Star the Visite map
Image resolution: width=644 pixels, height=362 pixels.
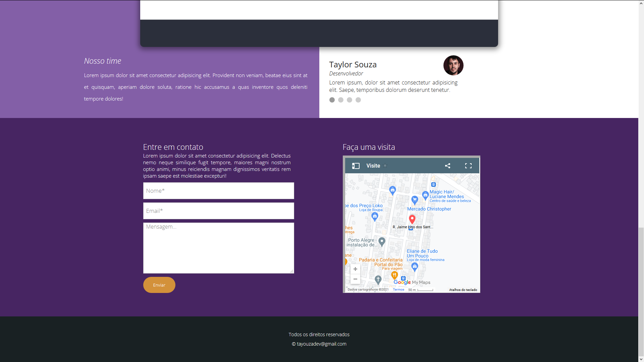(385, 166)
